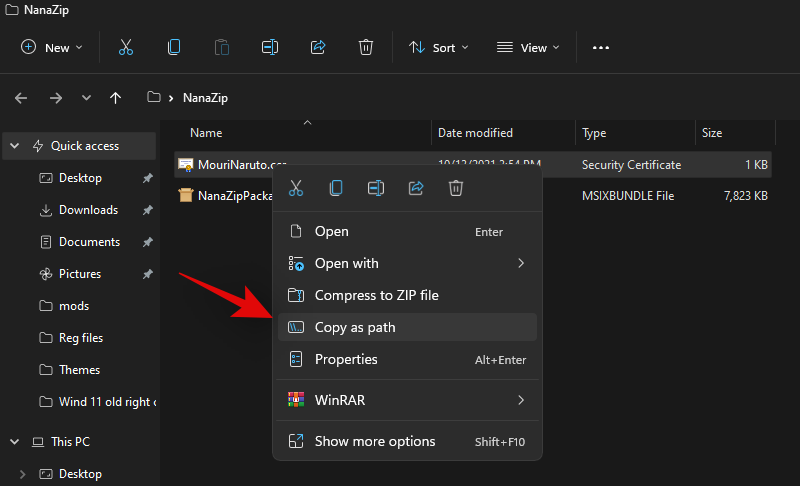Navigate up one folder with the up arrow

pos(115,98)
